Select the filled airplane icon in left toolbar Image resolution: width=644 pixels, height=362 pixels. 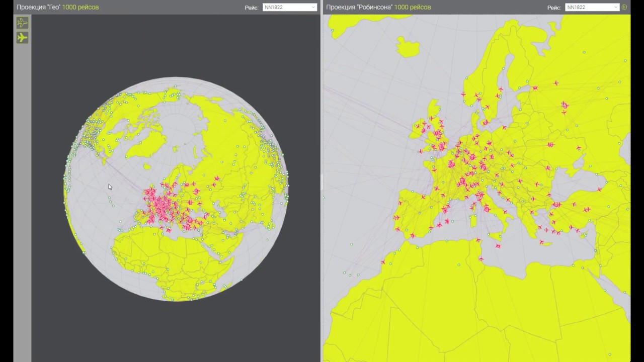[22, 38]
